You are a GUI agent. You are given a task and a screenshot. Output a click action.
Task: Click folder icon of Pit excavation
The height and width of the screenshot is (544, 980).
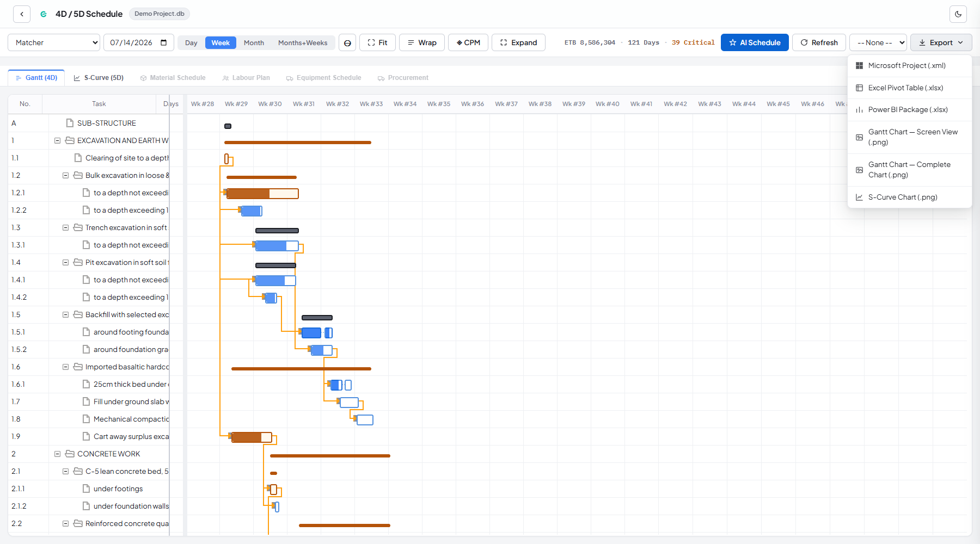tap(78, 262)
